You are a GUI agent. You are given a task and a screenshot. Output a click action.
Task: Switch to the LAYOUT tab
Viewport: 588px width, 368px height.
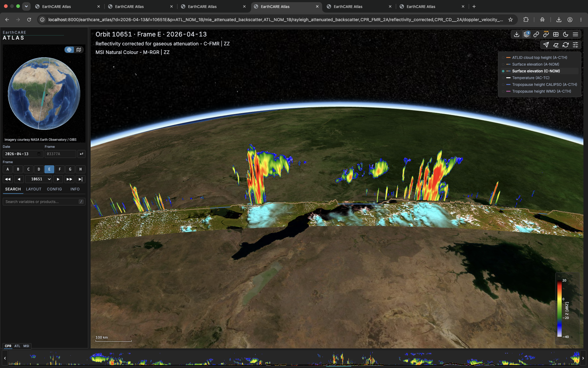[x=34, y=189]
